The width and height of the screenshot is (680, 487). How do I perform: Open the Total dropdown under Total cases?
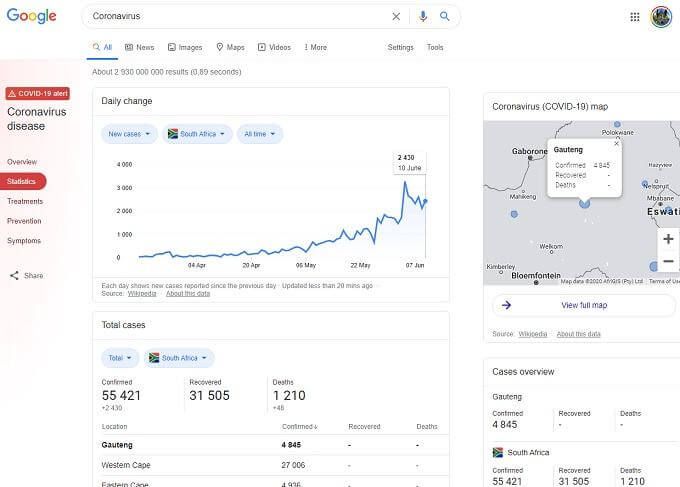click(x=120, y=358)
